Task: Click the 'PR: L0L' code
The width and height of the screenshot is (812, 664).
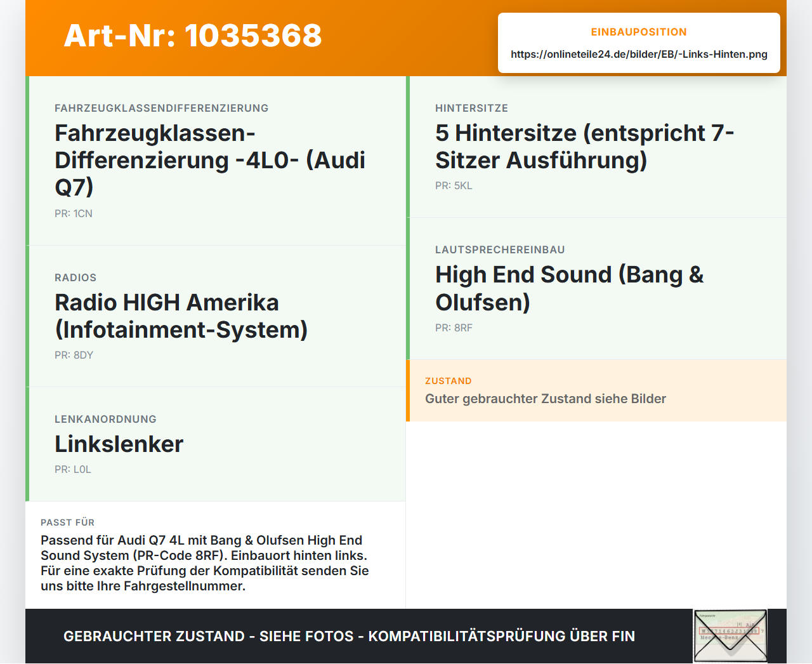Action: pos(73,469)
